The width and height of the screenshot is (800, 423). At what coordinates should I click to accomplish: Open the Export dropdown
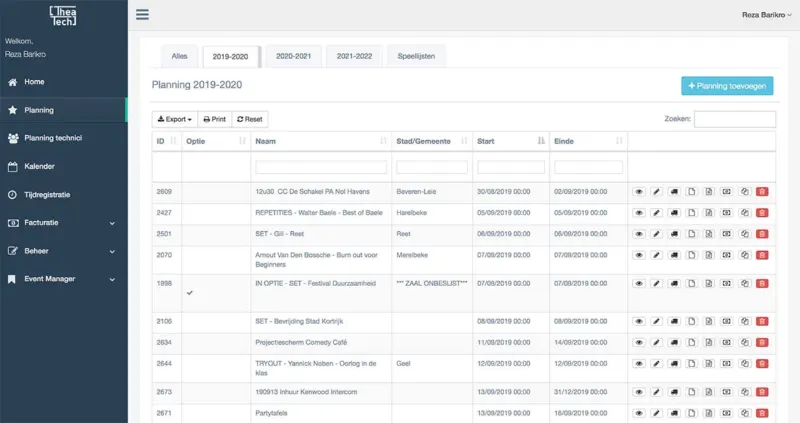pyautogui.click(x=174, y=119)
